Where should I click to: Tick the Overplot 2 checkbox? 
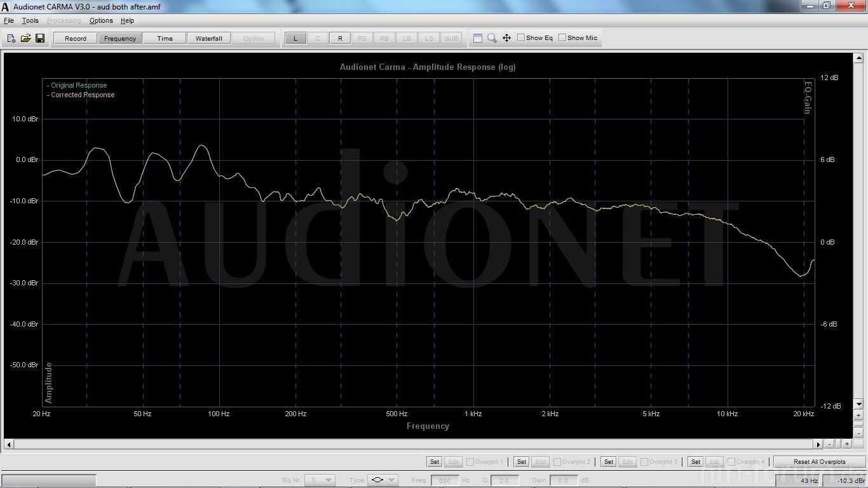[x=557, y=462]
